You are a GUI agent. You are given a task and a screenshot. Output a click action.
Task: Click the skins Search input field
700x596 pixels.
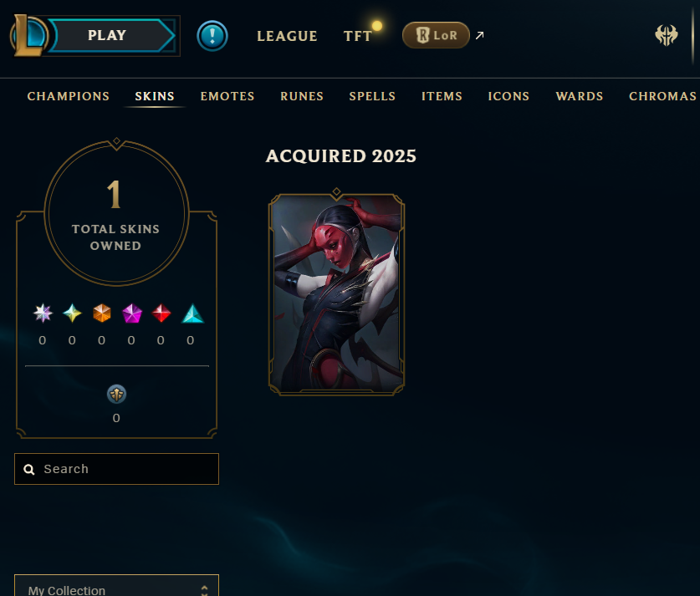click(x=116, y=469)
